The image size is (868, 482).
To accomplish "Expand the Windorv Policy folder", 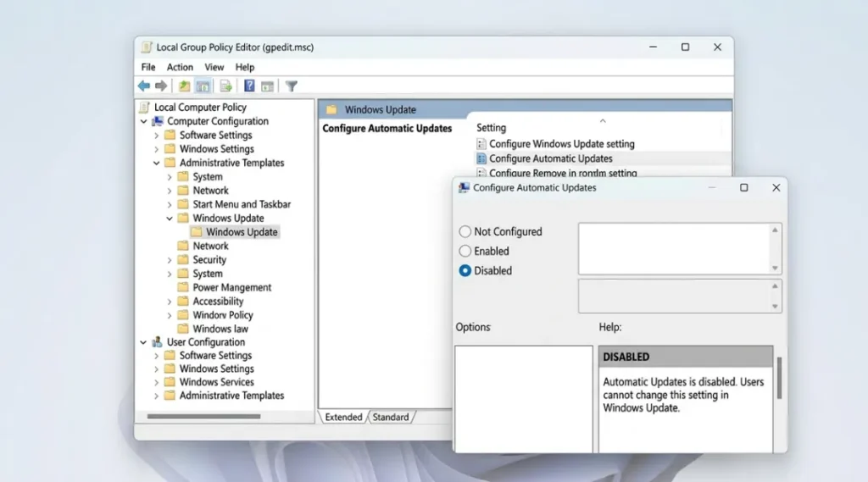I will pos(170,315).
